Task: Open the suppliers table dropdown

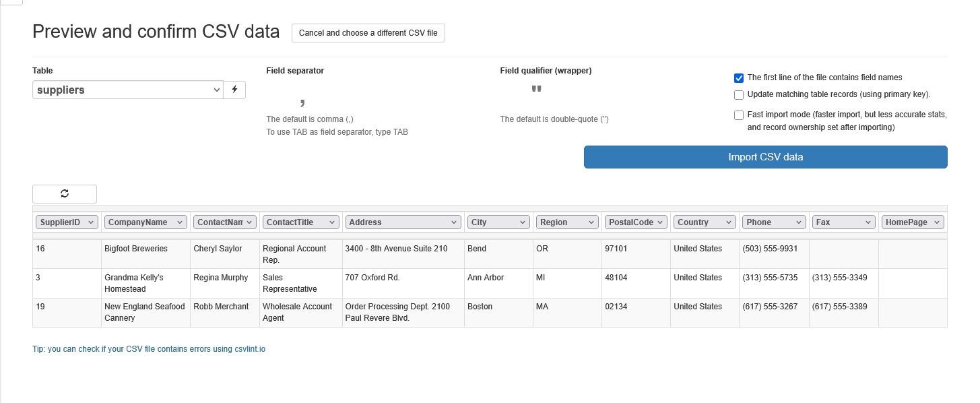Action: point(127,90)
